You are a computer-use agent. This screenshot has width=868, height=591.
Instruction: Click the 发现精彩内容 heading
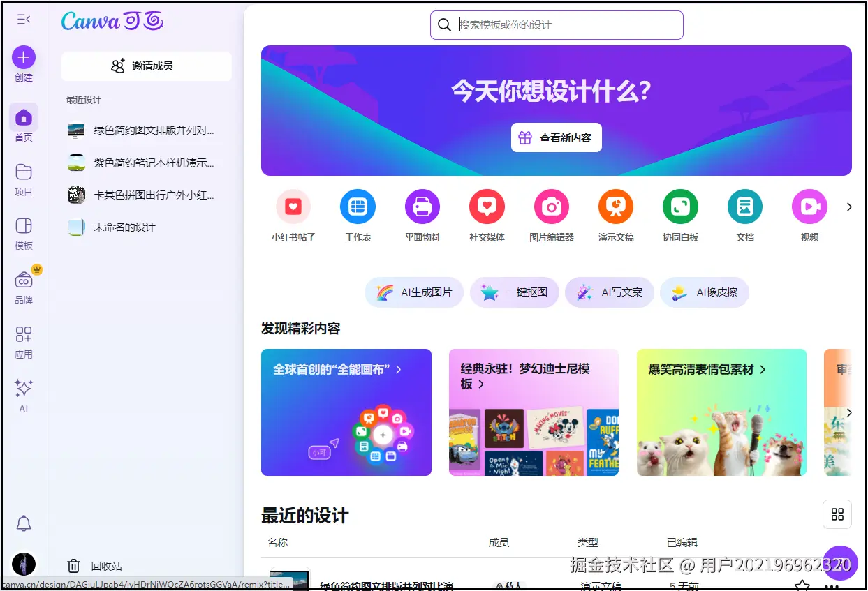pos(301,329)
